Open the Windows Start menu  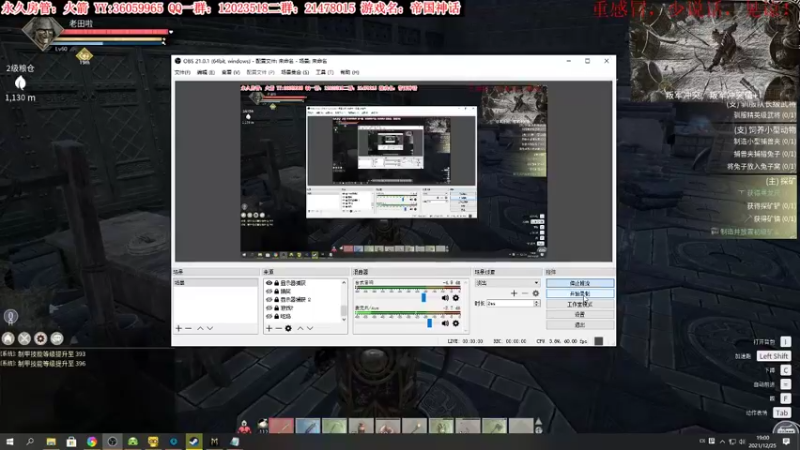click(x=10, y=441)
